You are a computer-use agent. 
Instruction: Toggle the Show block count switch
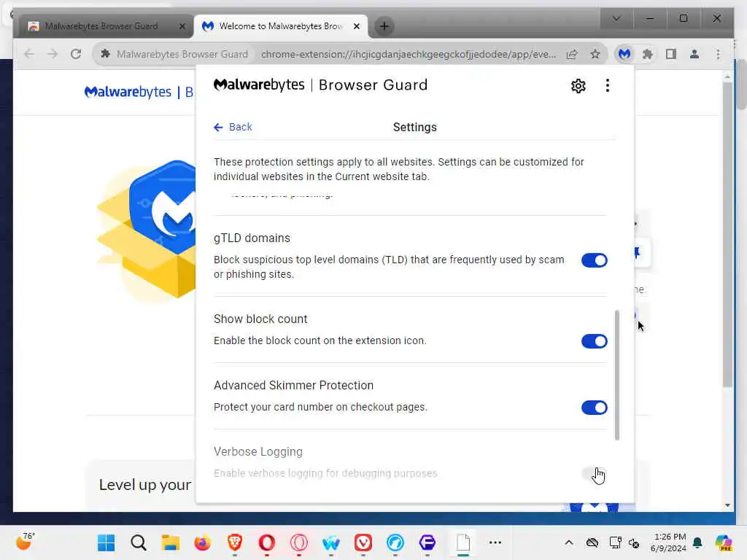[x=594, y=341]
